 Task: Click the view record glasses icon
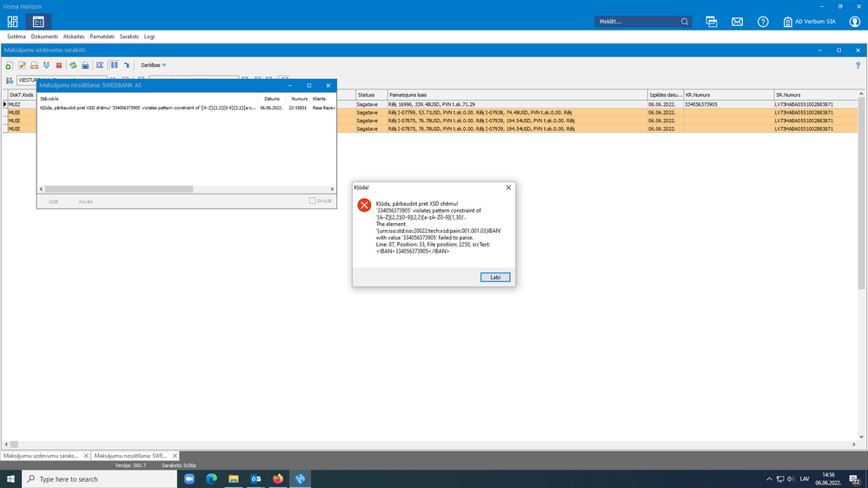coord(35,65)
